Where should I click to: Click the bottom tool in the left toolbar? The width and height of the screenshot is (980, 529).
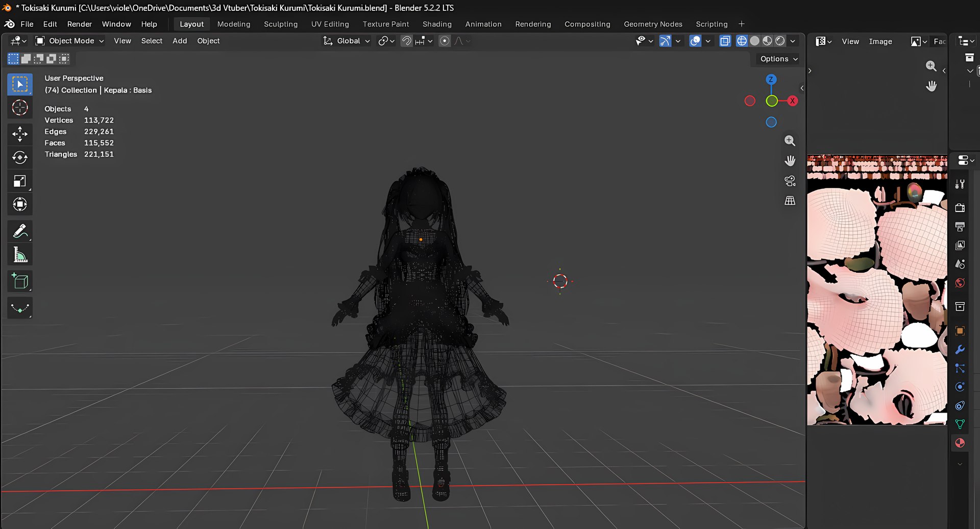tap(20, 308)
